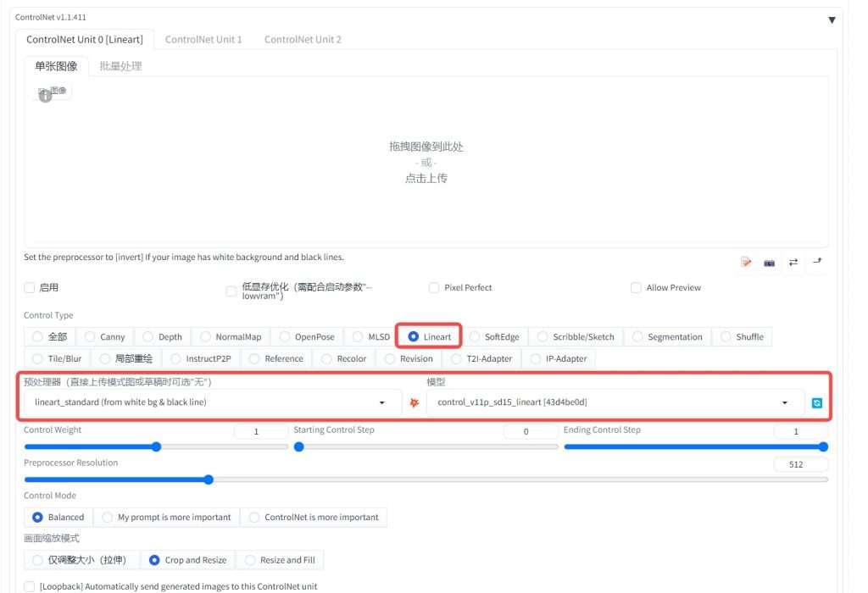868x593 pixels.
Task: Choose the Scribble/Sketch control type
Action: (576, 337)
